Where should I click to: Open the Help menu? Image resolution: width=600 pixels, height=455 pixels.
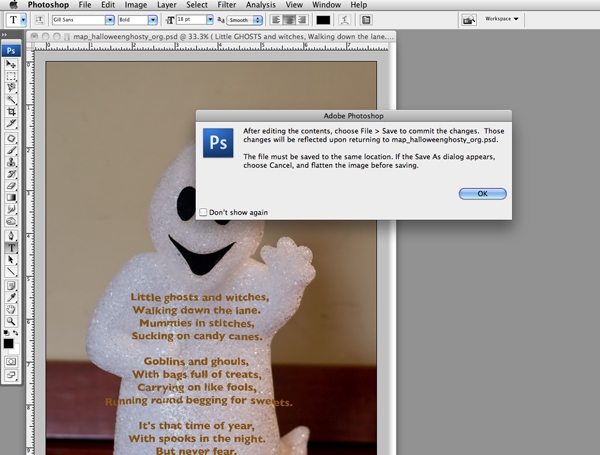tap(359, 5)
